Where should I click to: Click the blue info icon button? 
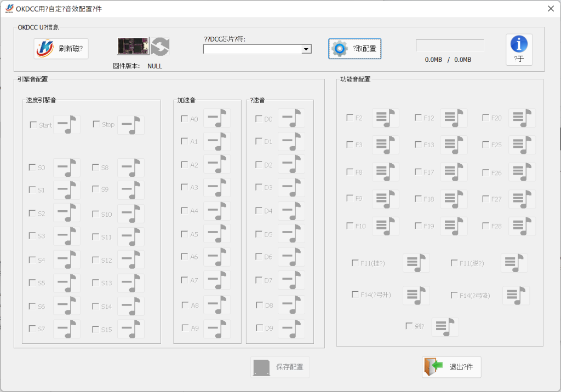(x=518, y=50)
